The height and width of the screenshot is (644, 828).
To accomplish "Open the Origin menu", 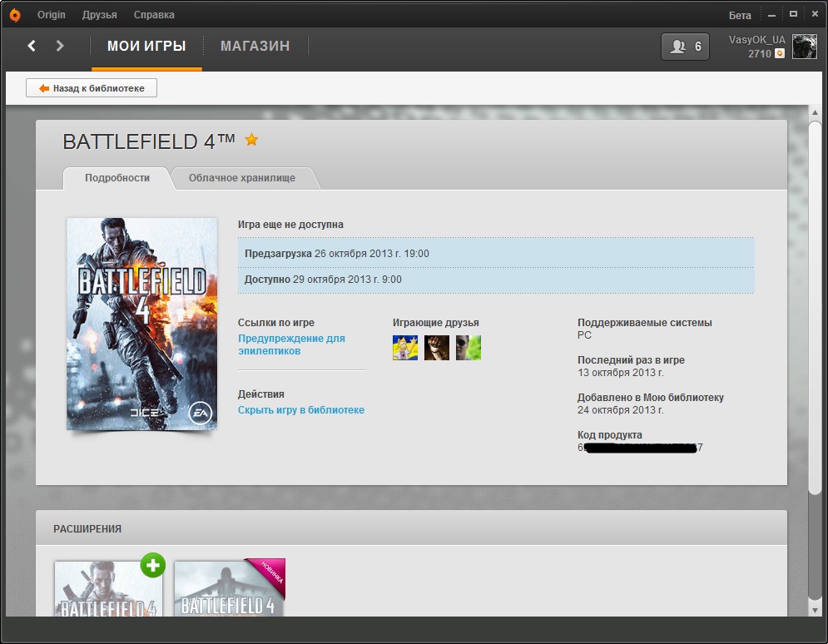I will (52, 15).
